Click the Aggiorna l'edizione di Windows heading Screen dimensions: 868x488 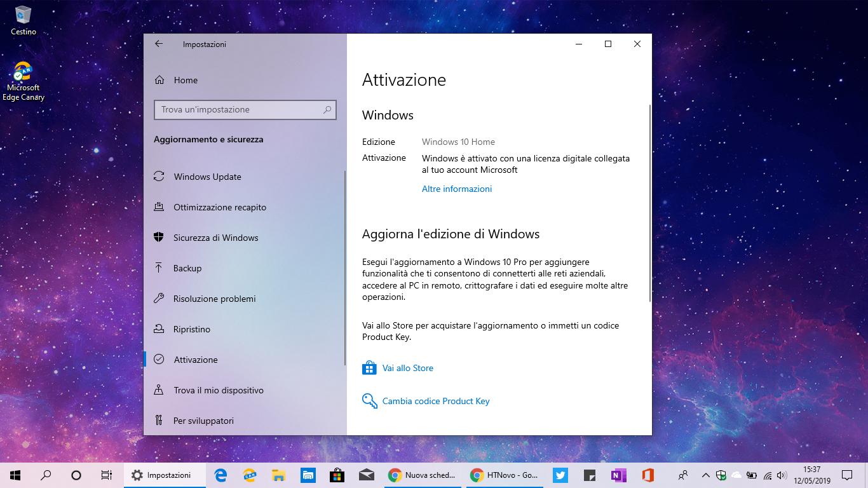click(451, 234)
